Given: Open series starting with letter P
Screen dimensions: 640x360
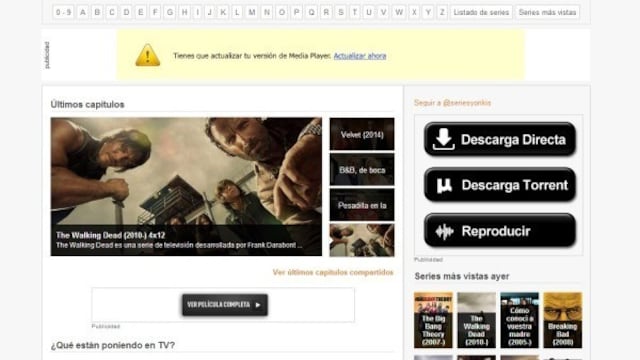Looking at the screenshot, I should [297, 12].
